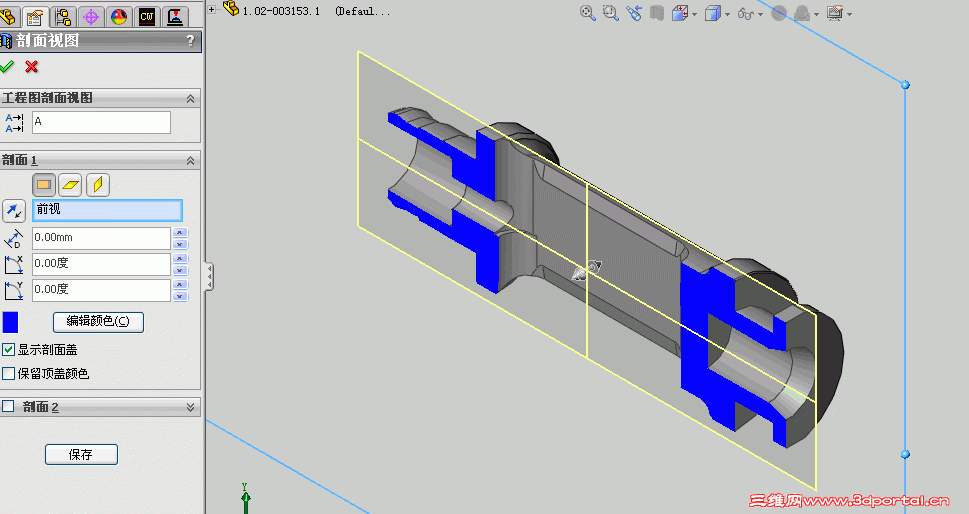Open the Display Style dropdown arrow

pos(727,14)
